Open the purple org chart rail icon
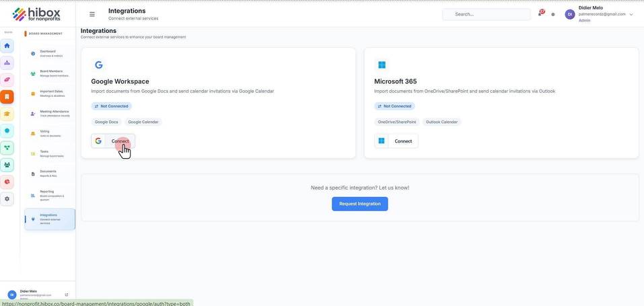Image resolution: width=644 pixels, height=306 pixels. click(7, 63)
